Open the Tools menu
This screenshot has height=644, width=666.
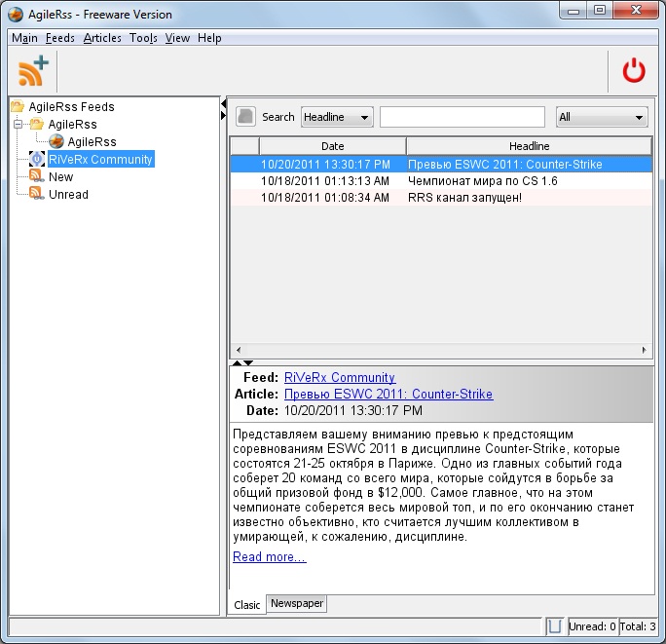(143, 38)
